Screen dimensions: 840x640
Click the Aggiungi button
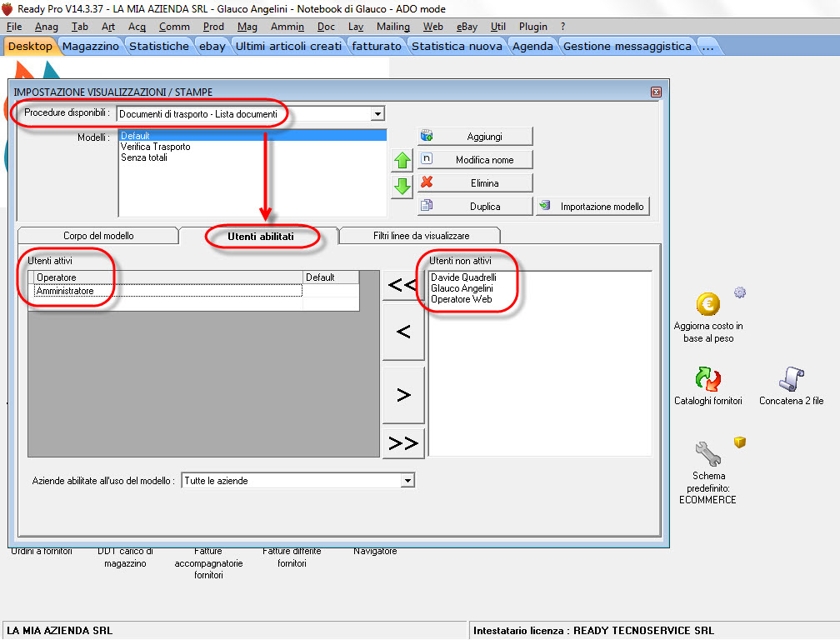475,136
